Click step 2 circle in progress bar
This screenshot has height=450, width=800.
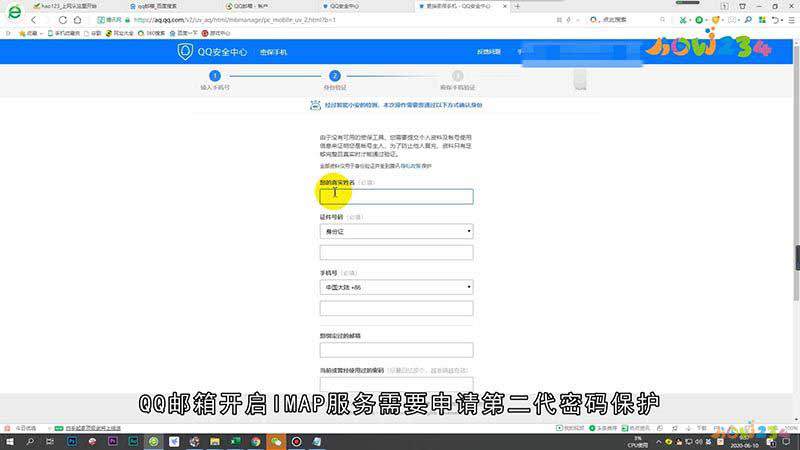pyautogui.click(x=335, y=76)
